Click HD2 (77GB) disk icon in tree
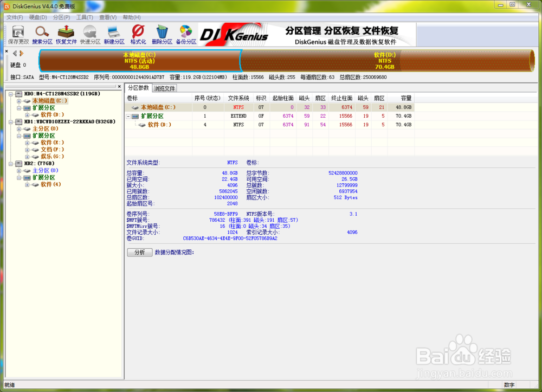This screenshot has width=542, height=392. pos(19,164)
